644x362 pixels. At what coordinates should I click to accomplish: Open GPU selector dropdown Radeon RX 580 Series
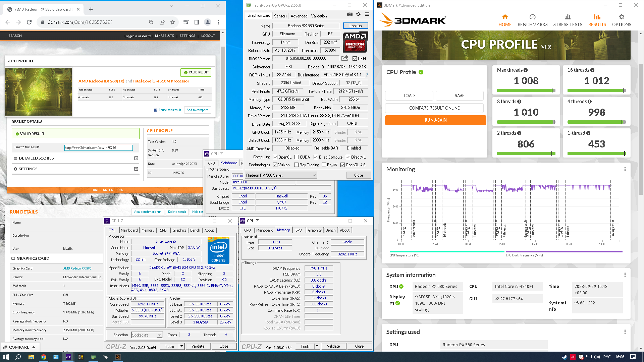coord(281,175)
